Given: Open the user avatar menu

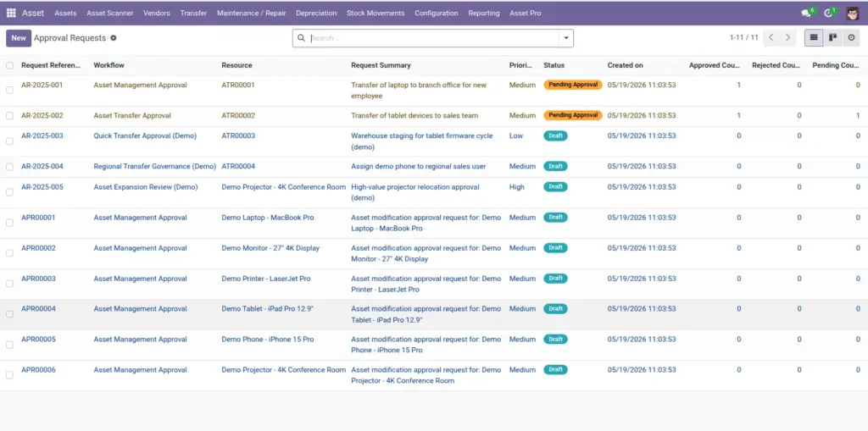Looking at the screenshot, I should (852, 13).
